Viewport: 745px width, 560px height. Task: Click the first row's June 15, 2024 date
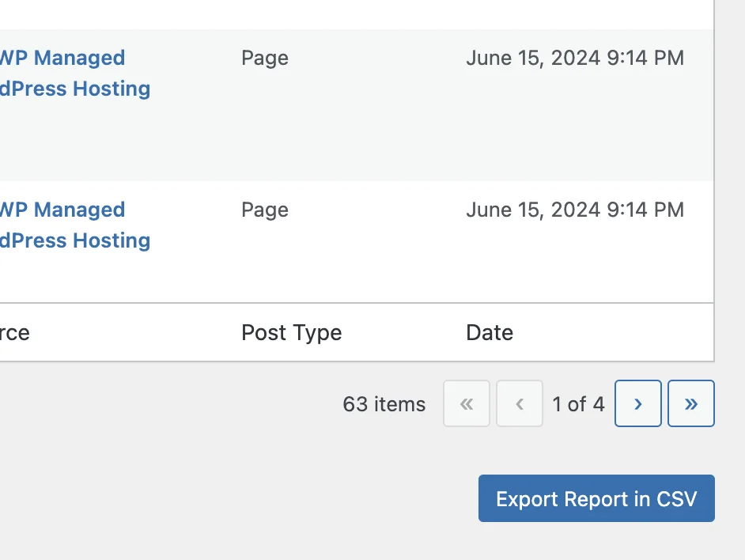coord(575,58)
